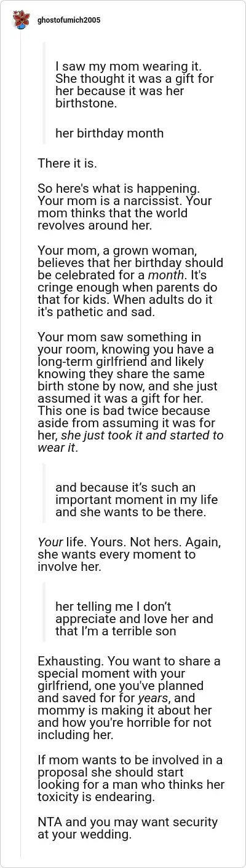This screenshot has height=868, width=246.
Task: Click the paragraph beginning "Your mom, a grown woman"
Action: pyautogui.click(x=130, y=282)
